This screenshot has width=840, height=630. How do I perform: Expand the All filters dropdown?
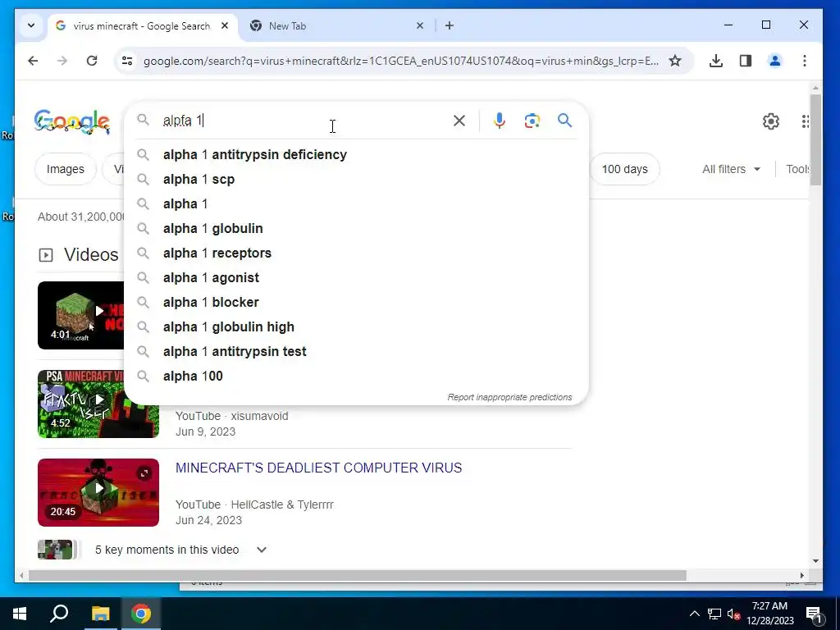731,169
